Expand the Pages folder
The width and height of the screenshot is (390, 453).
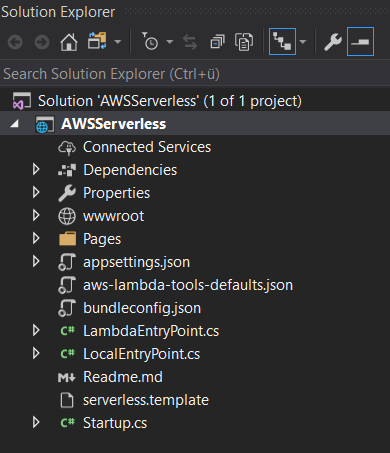(36, 239)
